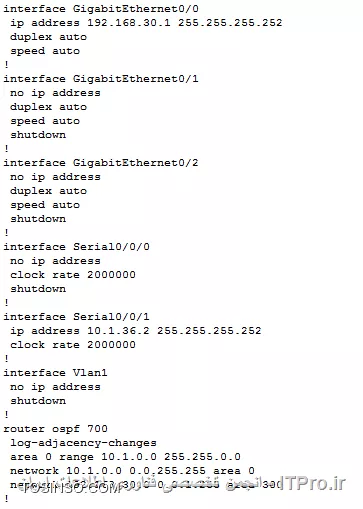Click 'shutdown' under interface Vlan1
The width and height of the screenshot is (363, 509).
[38, 401]
